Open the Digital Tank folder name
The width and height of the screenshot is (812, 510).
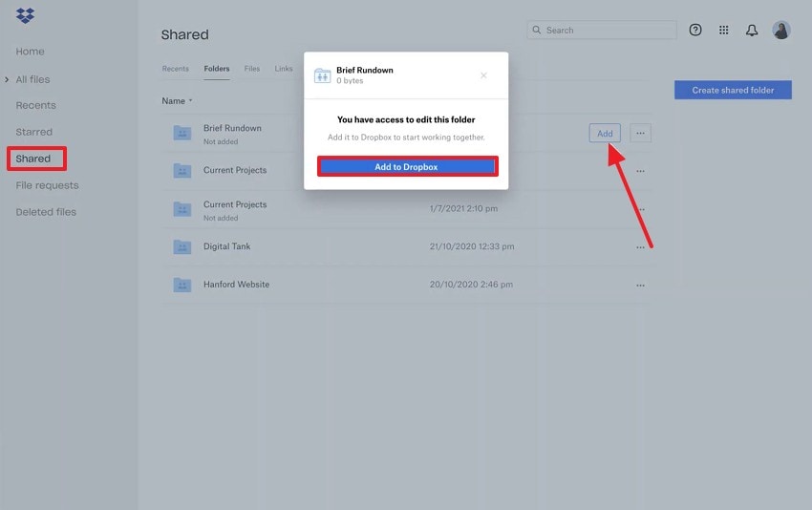[x=226, y=246]
